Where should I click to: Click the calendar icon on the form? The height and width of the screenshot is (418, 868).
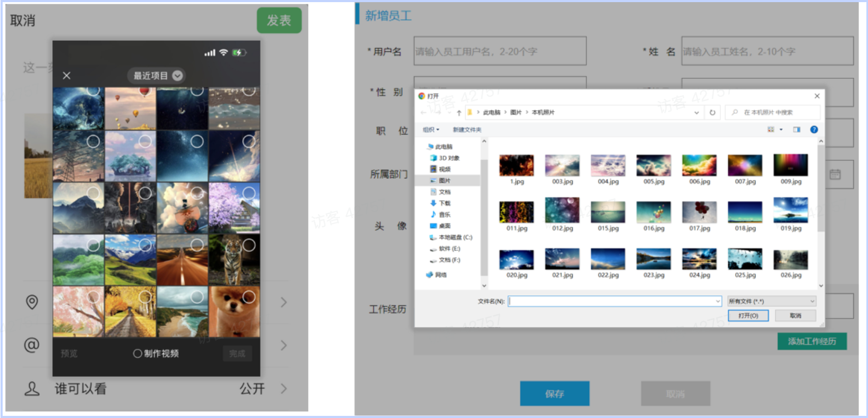(x=835, y=175)
